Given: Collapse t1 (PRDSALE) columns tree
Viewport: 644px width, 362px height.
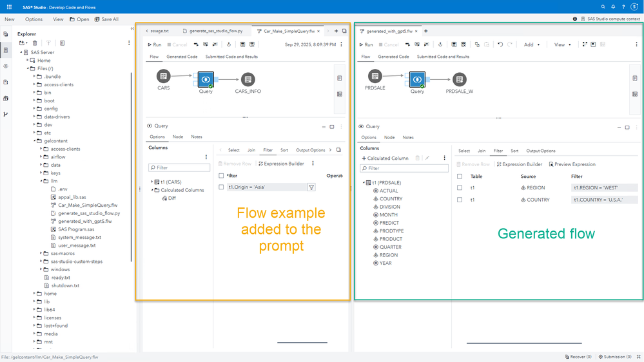Looking at the screenshot, I should point(364,183).
